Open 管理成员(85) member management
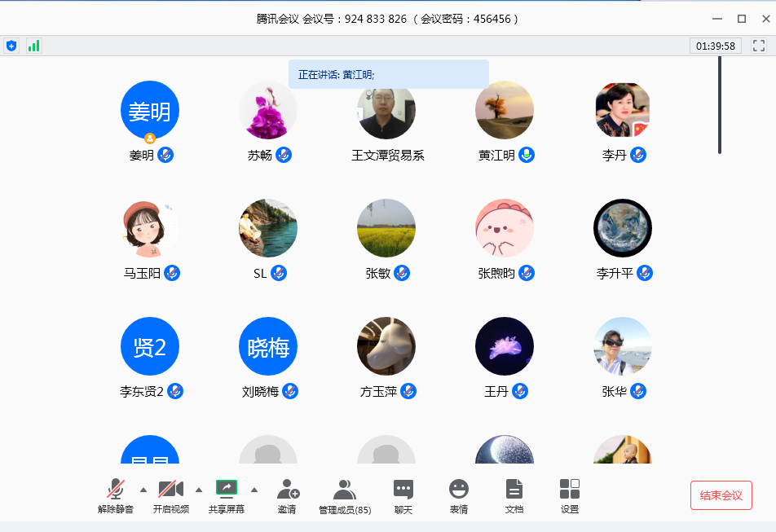This screenshot has height=532, width=776. 345,496
